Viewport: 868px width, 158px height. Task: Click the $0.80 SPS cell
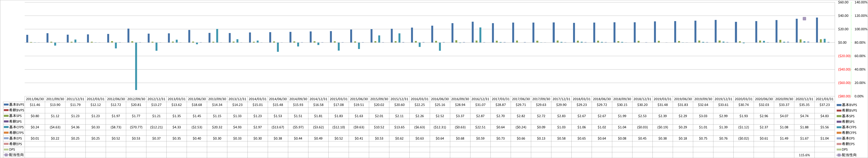point(35,116)
